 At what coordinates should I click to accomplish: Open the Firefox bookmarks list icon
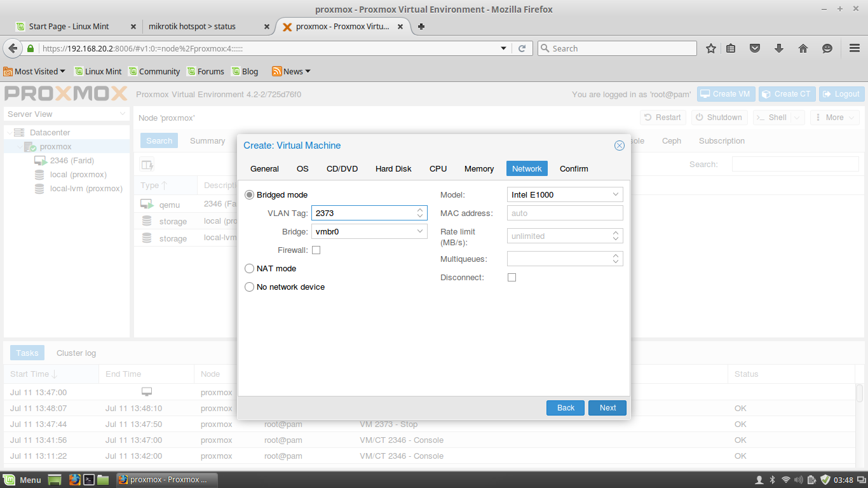click(x=731, y=48)
